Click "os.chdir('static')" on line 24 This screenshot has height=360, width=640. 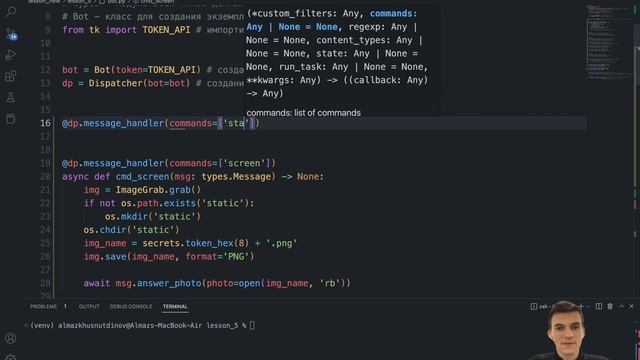(x=131, y=230)
